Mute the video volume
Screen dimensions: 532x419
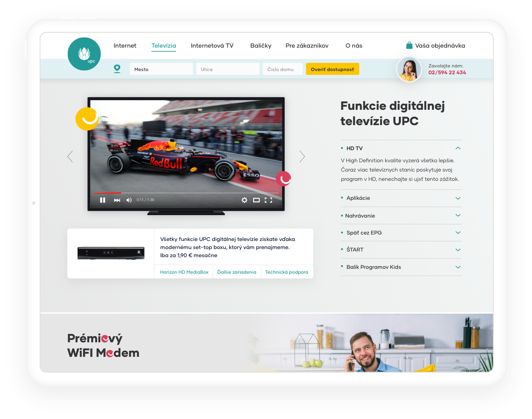[129, 200]
